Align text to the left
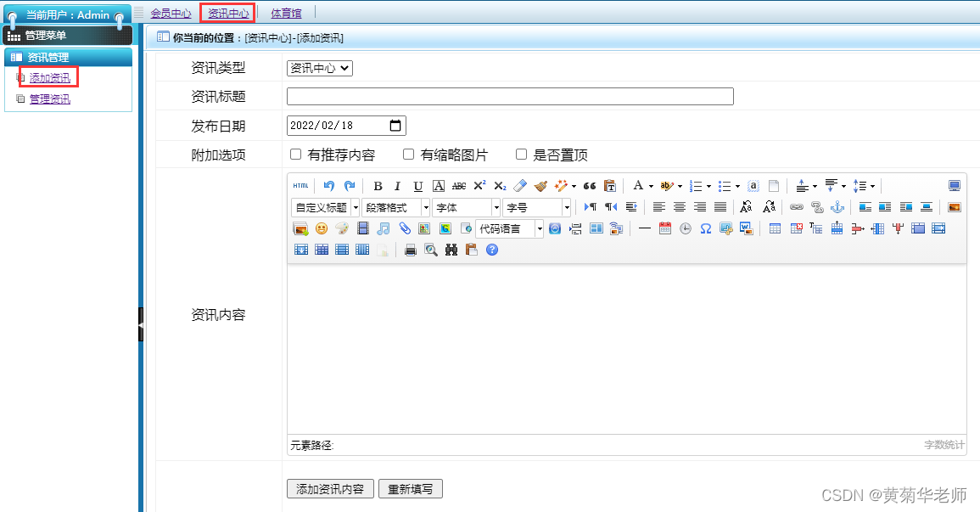 tap(658, 207)
